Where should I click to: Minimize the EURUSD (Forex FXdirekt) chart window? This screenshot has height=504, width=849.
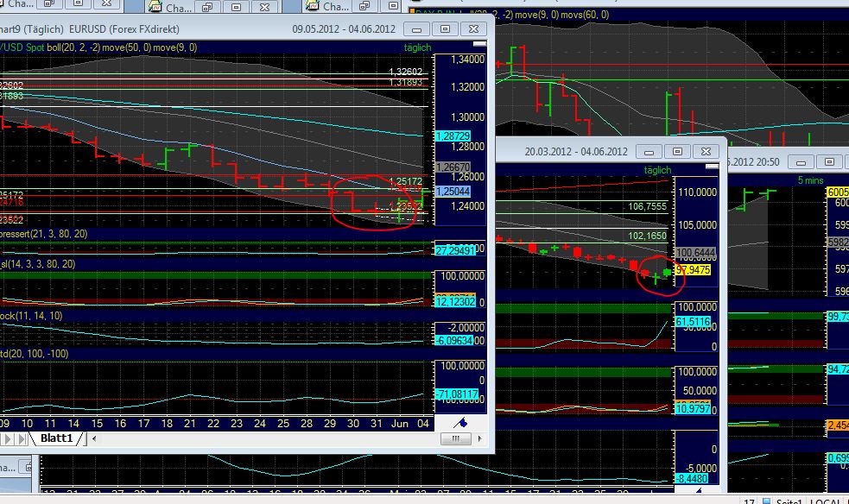coord(416,28)
